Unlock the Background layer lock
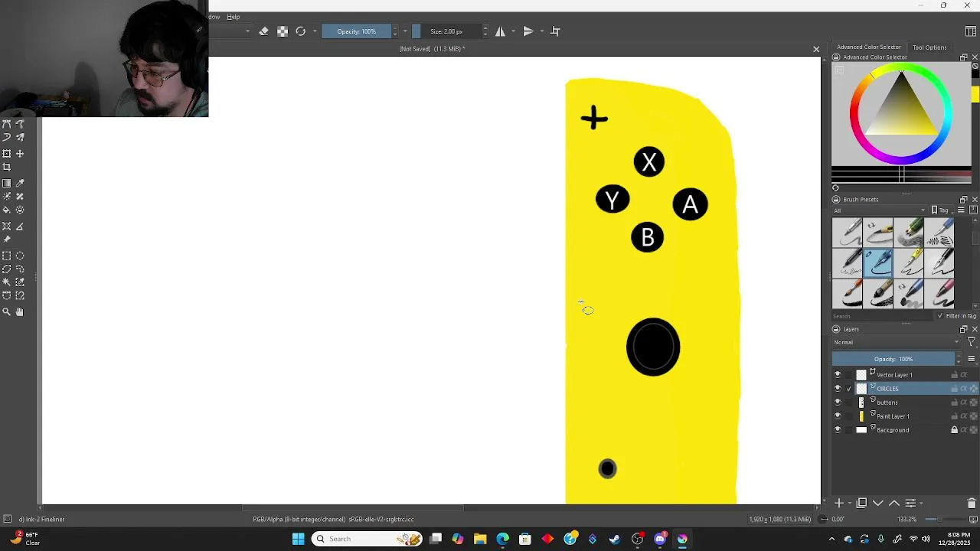This screenshot has height=551, width=980. (955, 430)
